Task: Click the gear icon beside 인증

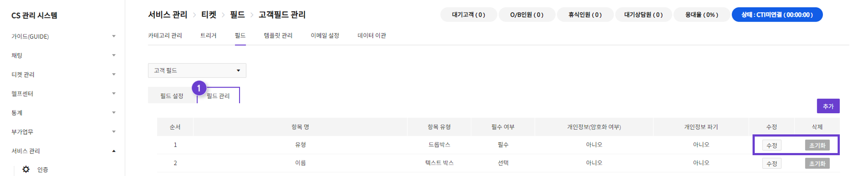Action: click(x=26, y=169)
